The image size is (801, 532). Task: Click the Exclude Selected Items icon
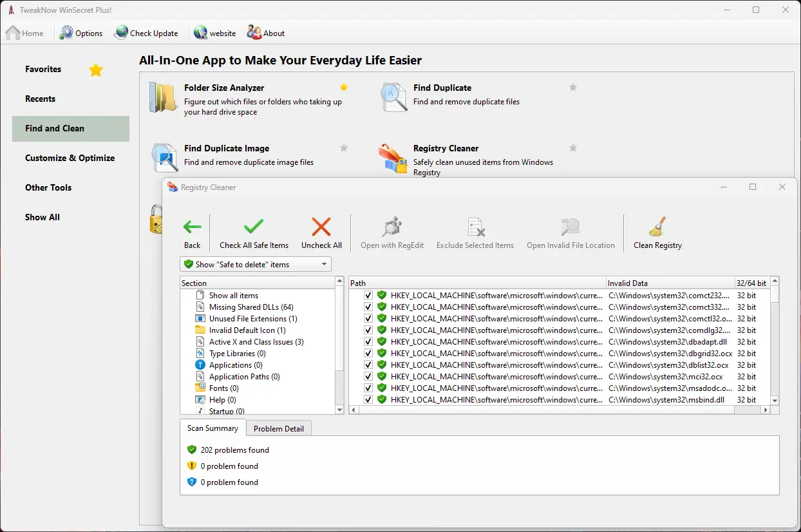(x=475, y=227)
